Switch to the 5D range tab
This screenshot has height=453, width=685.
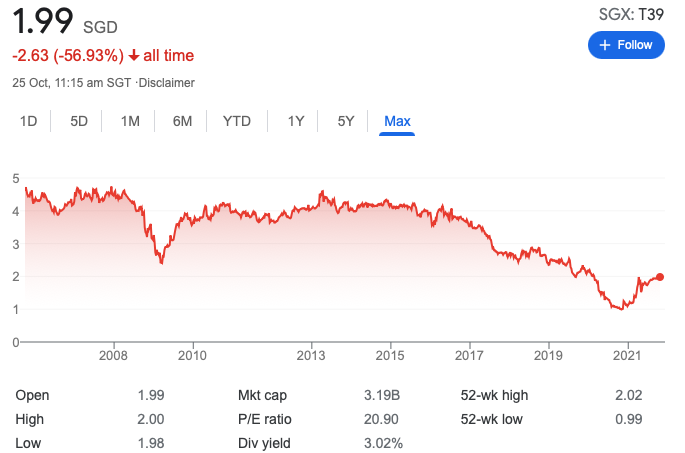(79, 122)
